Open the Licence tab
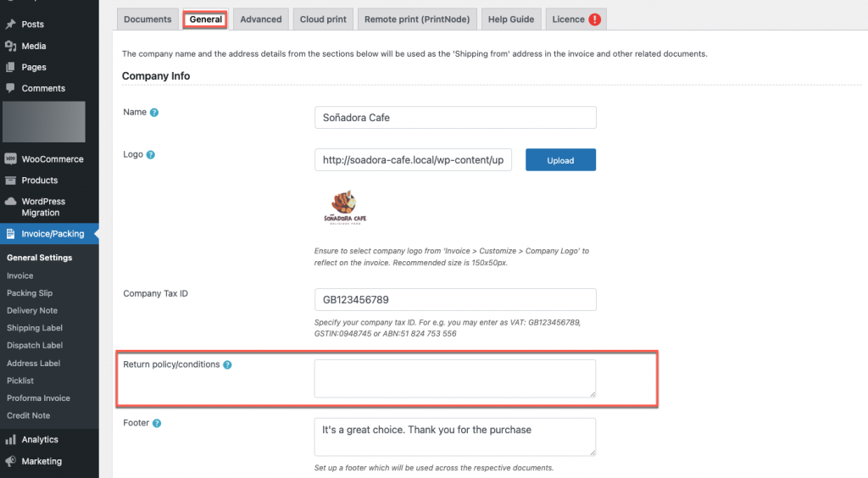The image size is (868, 478). [x=576, y=19]
